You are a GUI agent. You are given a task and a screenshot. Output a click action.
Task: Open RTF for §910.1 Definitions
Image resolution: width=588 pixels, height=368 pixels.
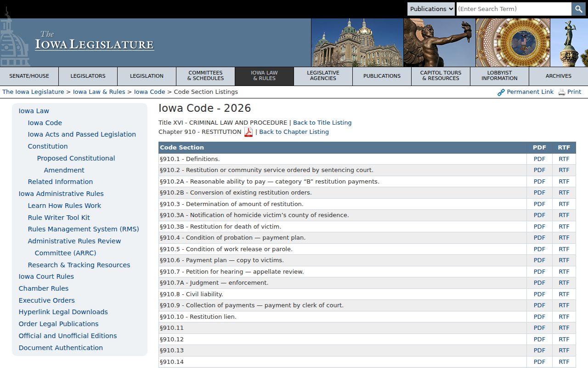[x=564, y=159]
